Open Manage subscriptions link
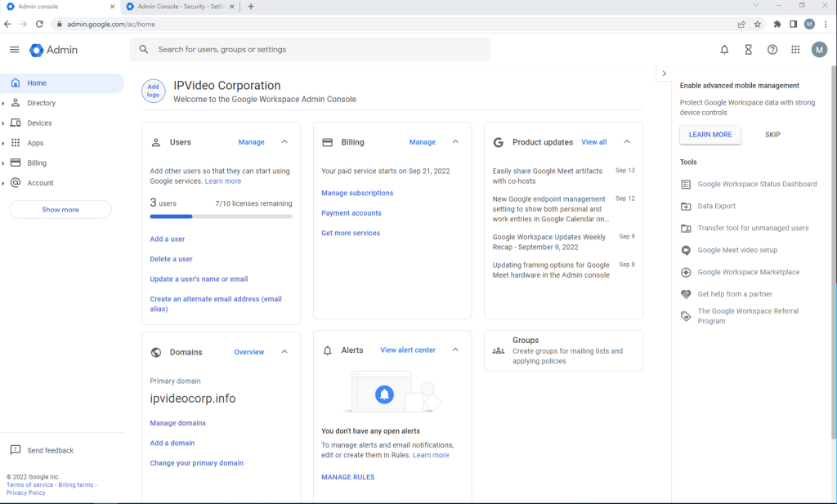Screen dimensions: 837x504 tap(357, 193)
